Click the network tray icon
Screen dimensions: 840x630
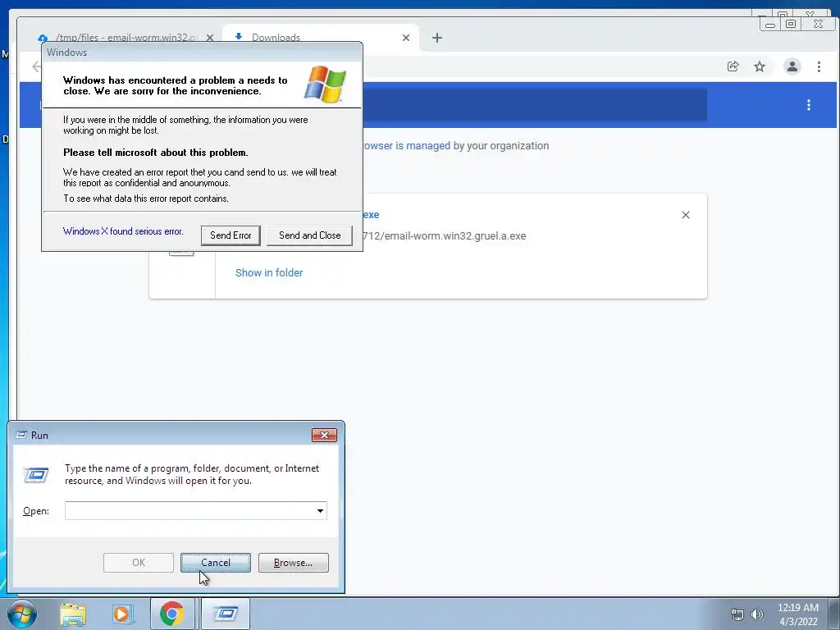[737, 614]
